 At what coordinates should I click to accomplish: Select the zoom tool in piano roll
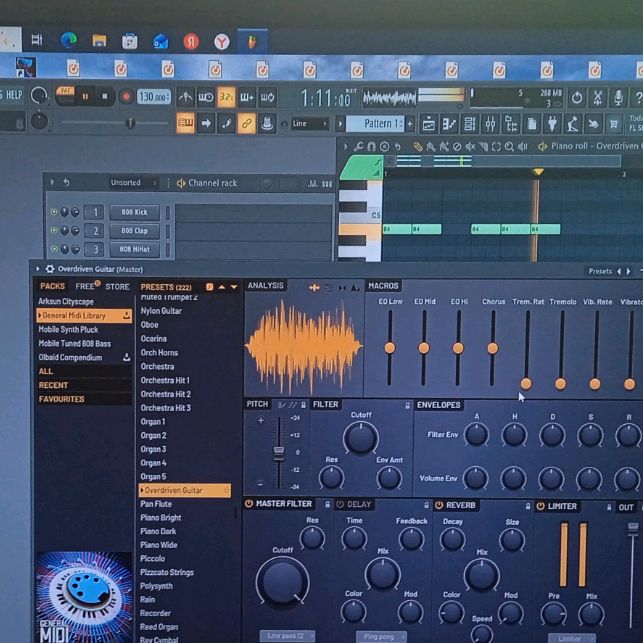[x=509, y=146]
